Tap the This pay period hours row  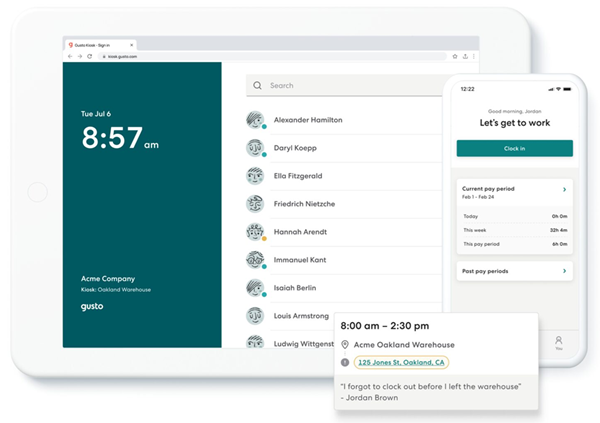click(515, 244)
